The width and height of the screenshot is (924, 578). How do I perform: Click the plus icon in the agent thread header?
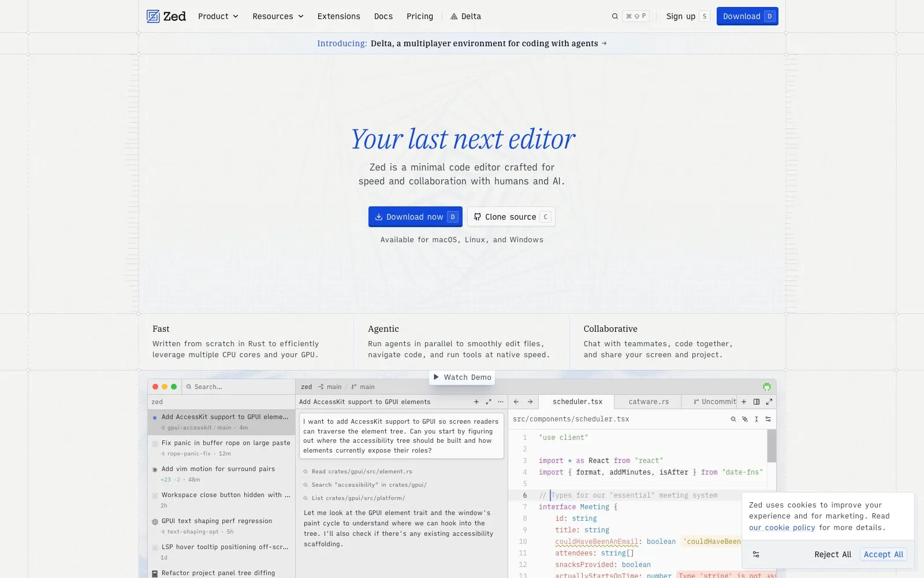coord(476,402)
